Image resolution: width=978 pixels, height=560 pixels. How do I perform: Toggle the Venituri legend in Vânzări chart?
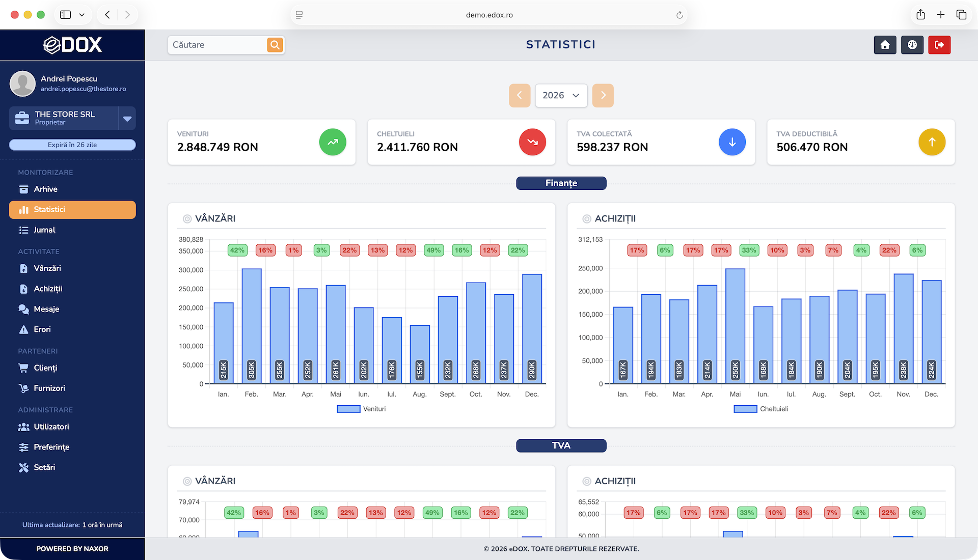361,409
